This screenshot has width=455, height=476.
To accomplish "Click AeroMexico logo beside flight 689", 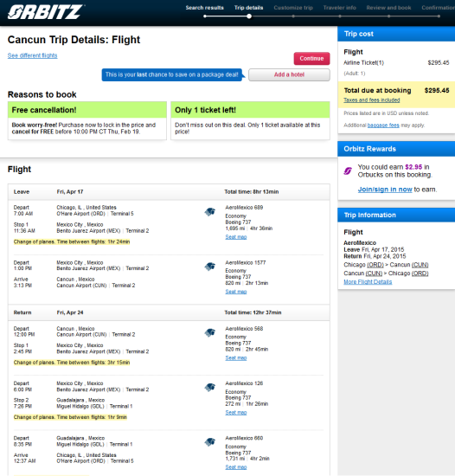I will coord(209,211).
